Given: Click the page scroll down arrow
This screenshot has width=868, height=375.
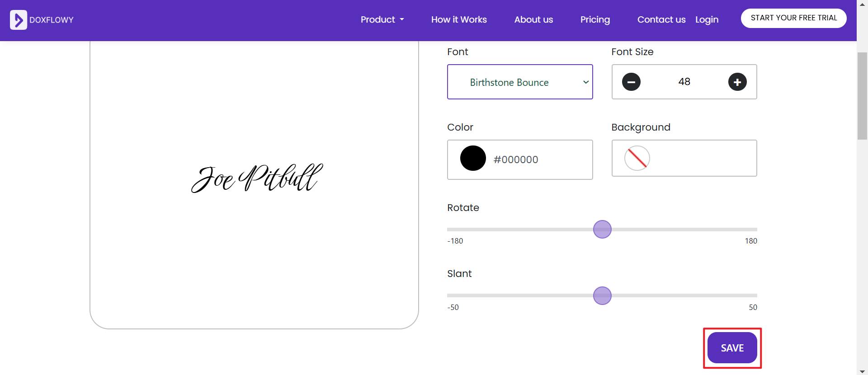Looking at the screenshot, I should (x=862, y=371).
